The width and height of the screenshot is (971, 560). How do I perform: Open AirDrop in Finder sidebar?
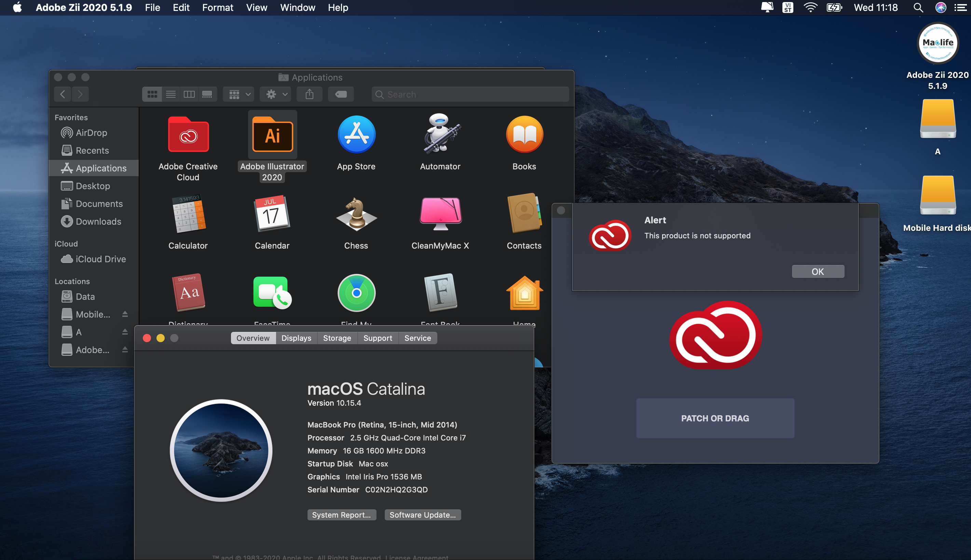point(94,133)
